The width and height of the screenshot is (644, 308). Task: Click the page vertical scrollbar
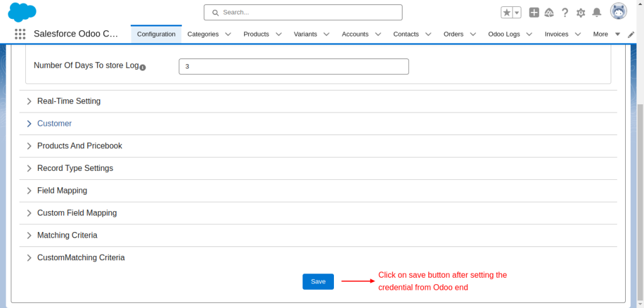point(640,201)
